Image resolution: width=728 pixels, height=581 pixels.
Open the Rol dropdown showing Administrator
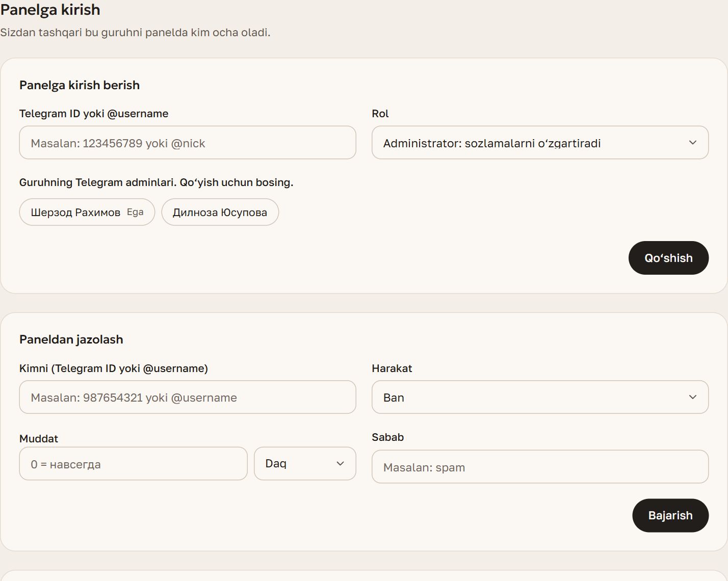[540, 143]
